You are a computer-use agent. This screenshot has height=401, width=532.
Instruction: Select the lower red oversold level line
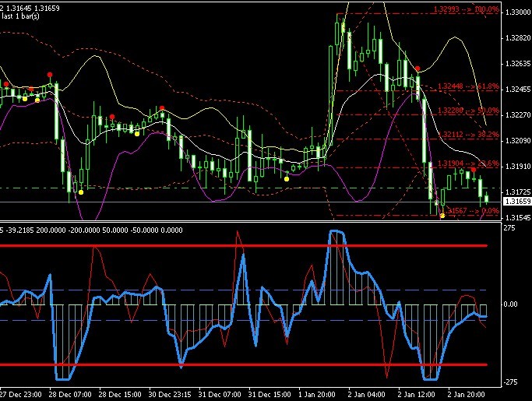click(244, 365)
